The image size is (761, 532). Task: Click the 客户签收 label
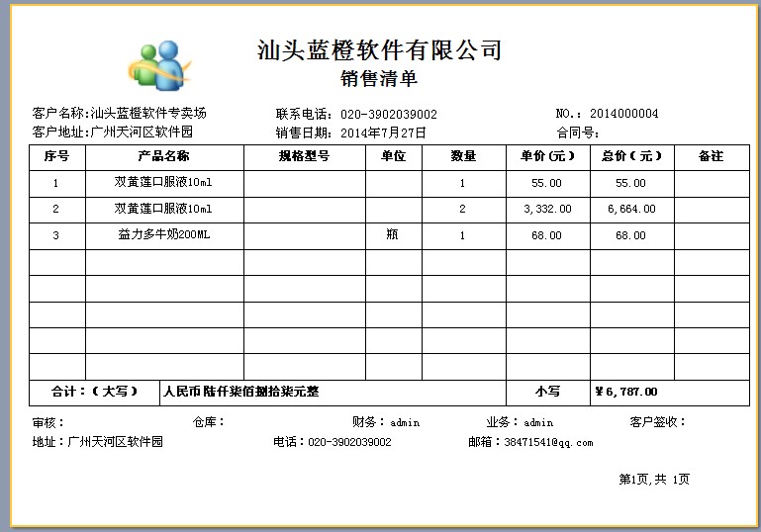(658, 422)
